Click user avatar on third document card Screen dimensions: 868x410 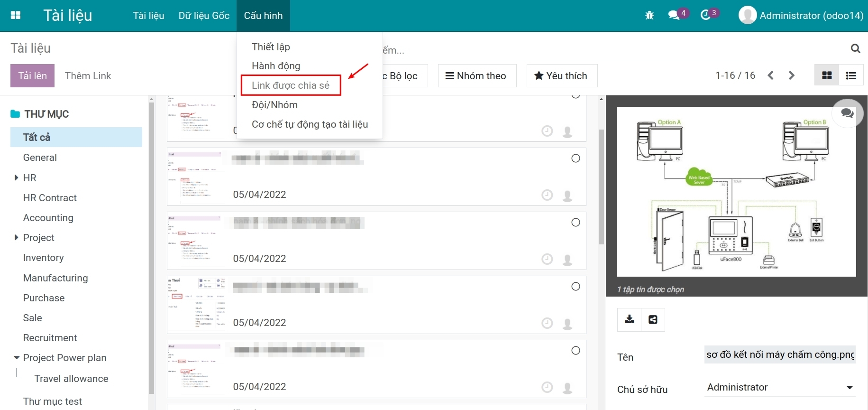(x=567, y=260)
